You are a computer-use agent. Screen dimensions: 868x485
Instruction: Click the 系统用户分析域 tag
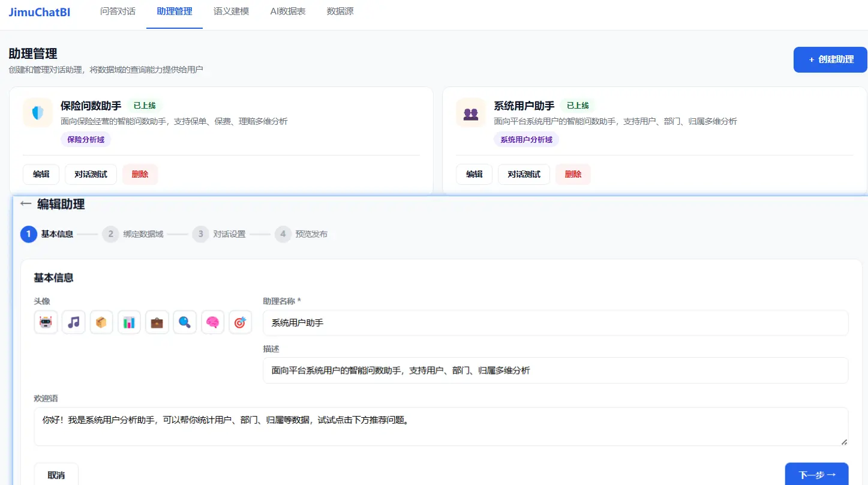[527, 139]
